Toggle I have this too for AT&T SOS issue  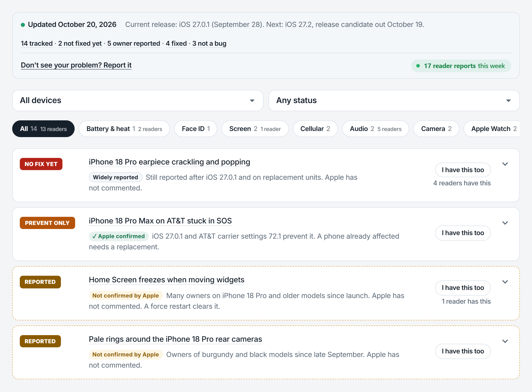click(463, 233)
